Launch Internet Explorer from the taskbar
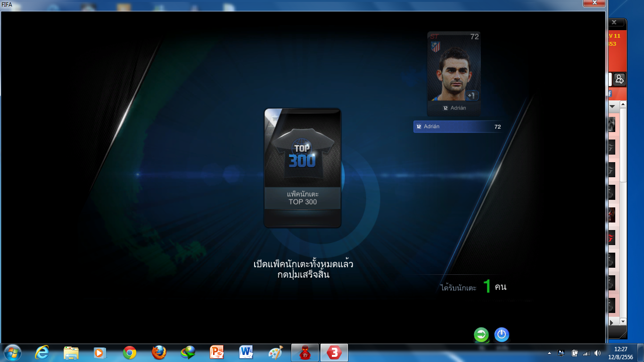 coord(42,353)
